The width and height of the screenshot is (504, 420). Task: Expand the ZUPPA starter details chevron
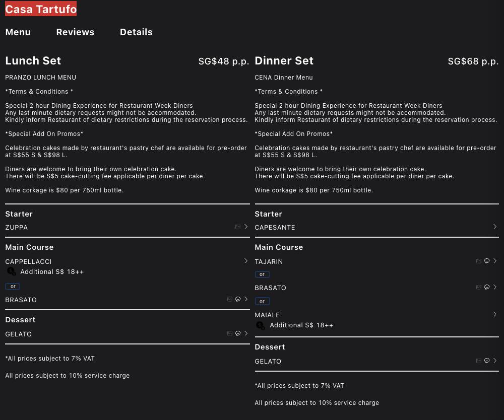pyautogui.click(x=246, y=227)
